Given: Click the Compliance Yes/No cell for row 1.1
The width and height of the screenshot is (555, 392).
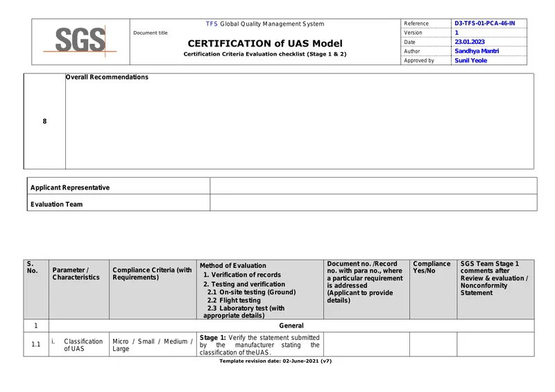Looking at the screenshot, I should click(x=433, y=344).
